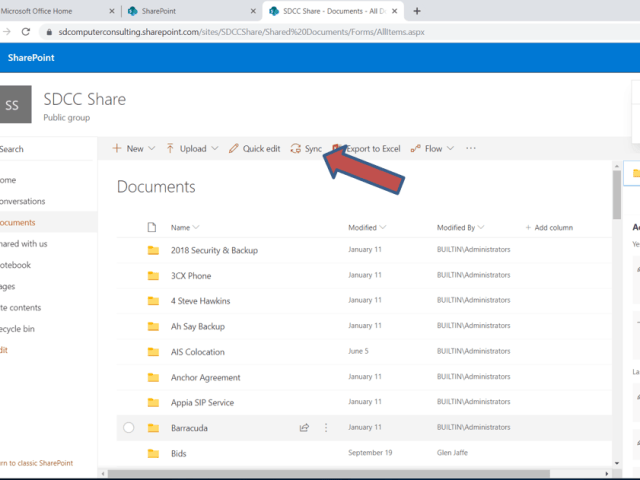Click 'June 5' modified date
640x480 pixels.
(x=358, y=351)
